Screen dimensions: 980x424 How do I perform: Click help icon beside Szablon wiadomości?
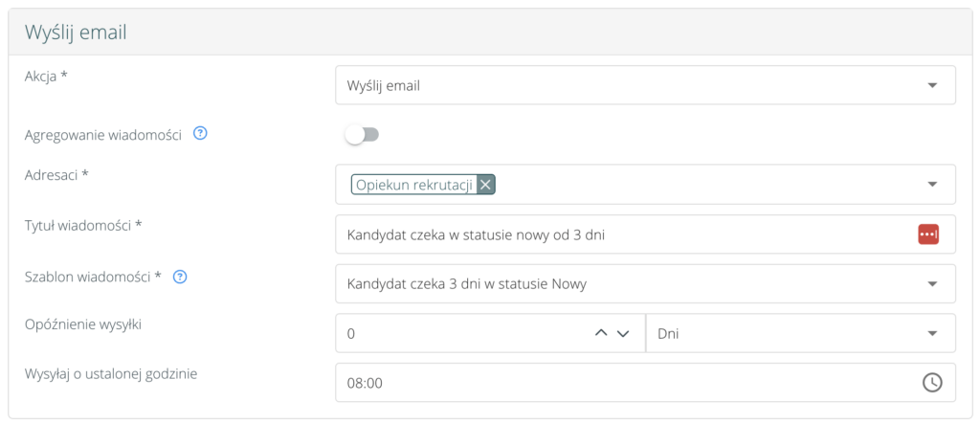click(x=179, y=278)
